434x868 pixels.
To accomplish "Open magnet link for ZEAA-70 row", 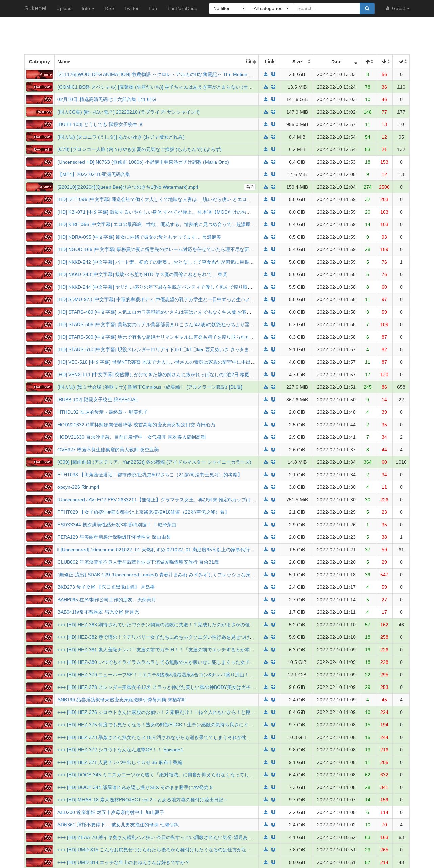I will tap(273, 837).
